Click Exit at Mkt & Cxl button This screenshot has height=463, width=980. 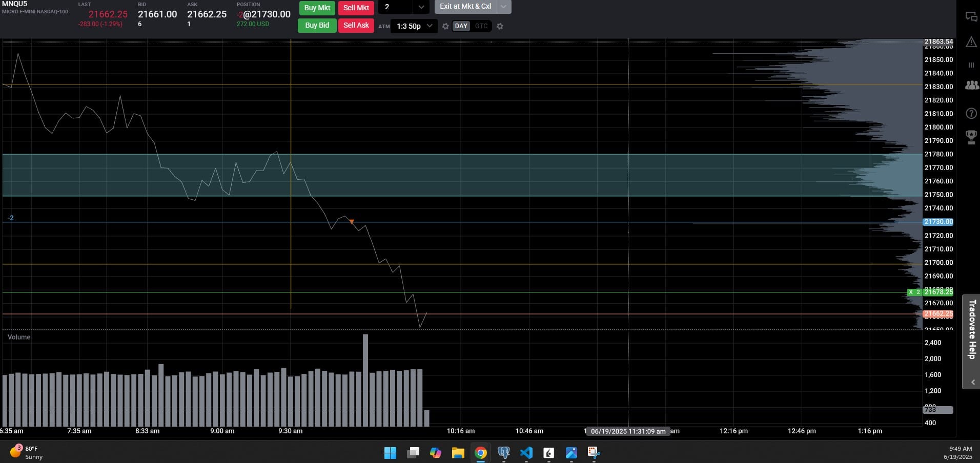click(x=465, y=7)
